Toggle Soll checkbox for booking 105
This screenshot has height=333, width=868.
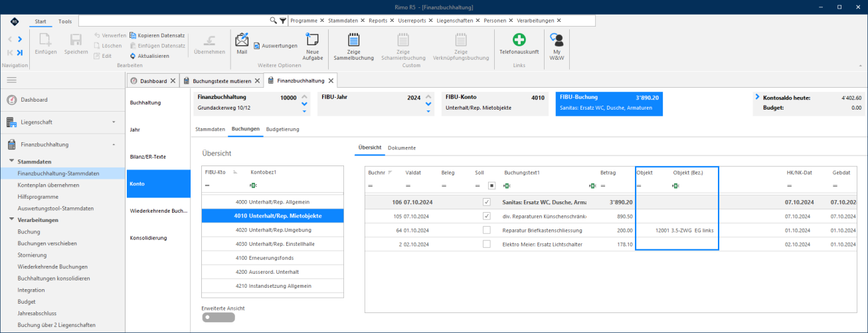click(487, 216)
